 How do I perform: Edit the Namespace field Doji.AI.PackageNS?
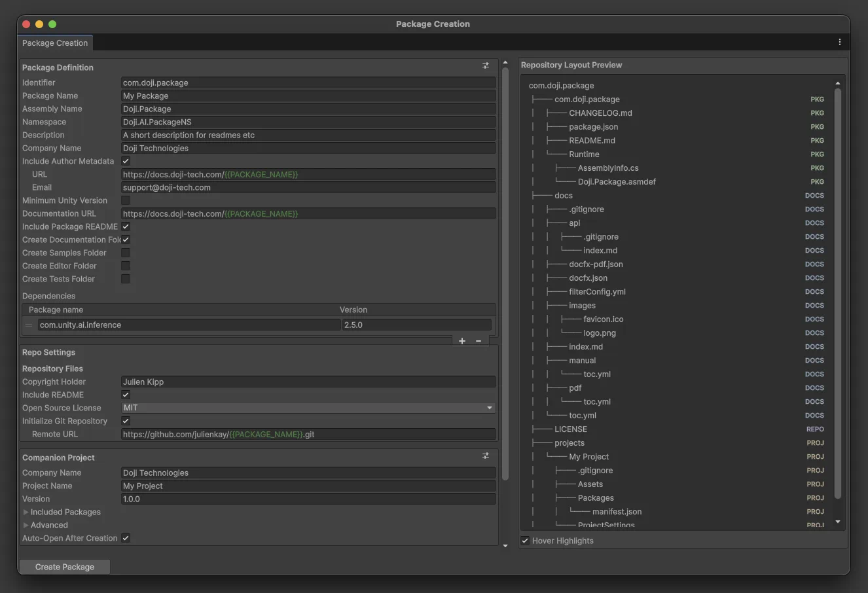(308, 122)
